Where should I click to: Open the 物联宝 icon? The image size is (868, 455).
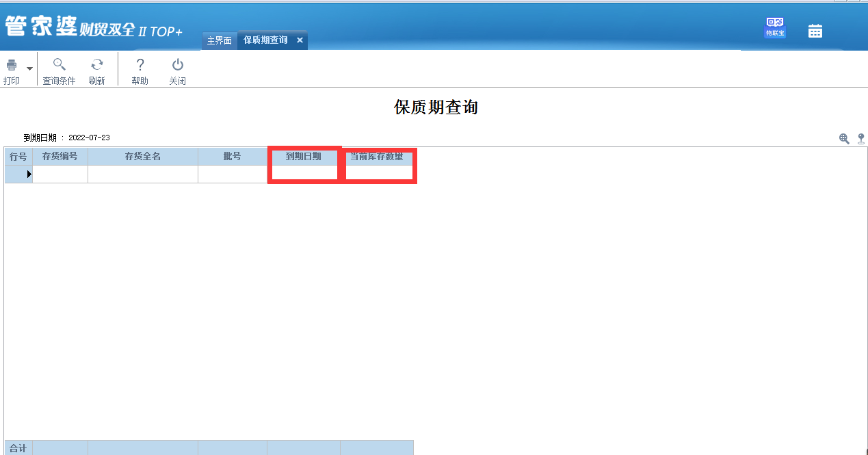point(775,27)
